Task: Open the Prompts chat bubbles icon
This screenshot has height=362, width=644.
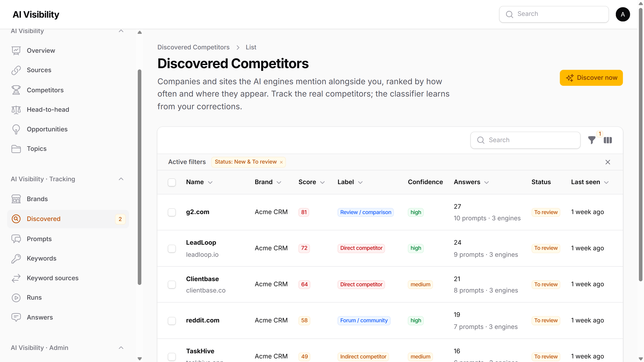Action: point(16,239)
